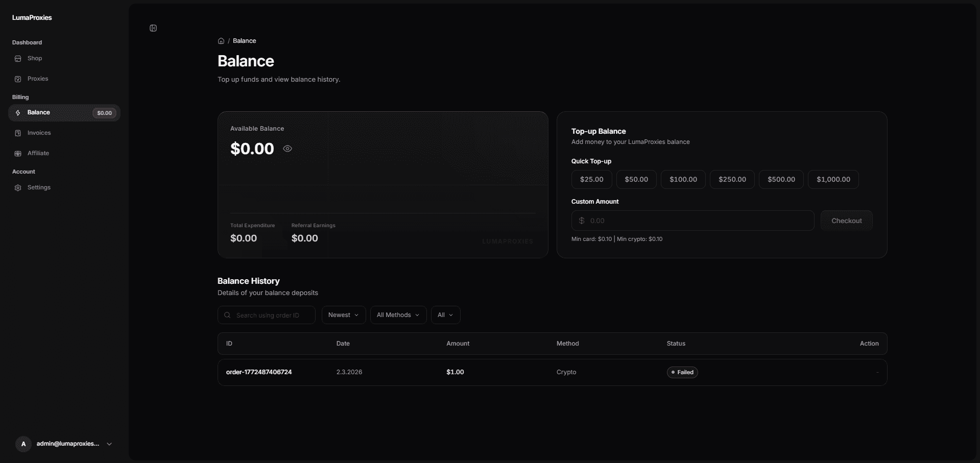The height and width of the screenshot is (463, 980).
Task: Click order-1772487406724 in the history table
Action: (258, 372)
